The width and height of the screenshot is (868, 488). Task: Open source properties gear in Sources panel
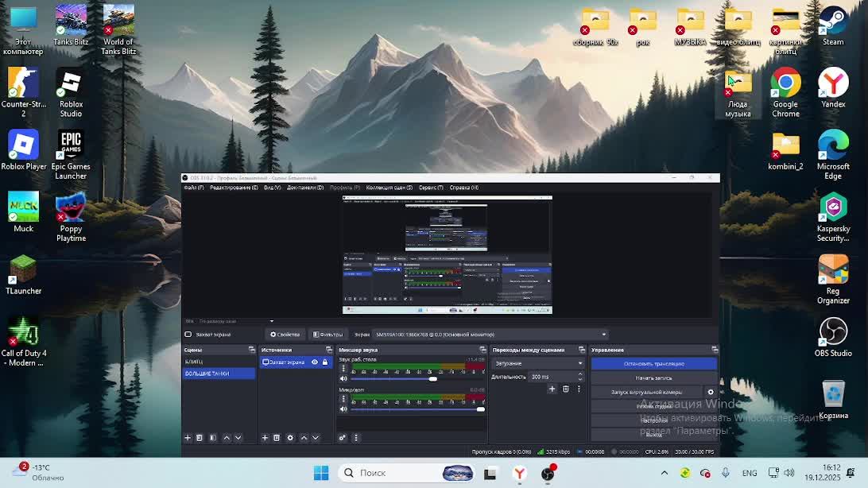(x=290, y=438)
